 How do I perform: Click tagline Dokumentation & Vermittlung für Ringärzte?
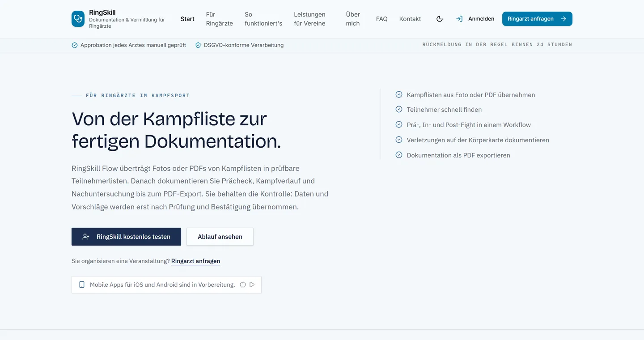[127, 23]
